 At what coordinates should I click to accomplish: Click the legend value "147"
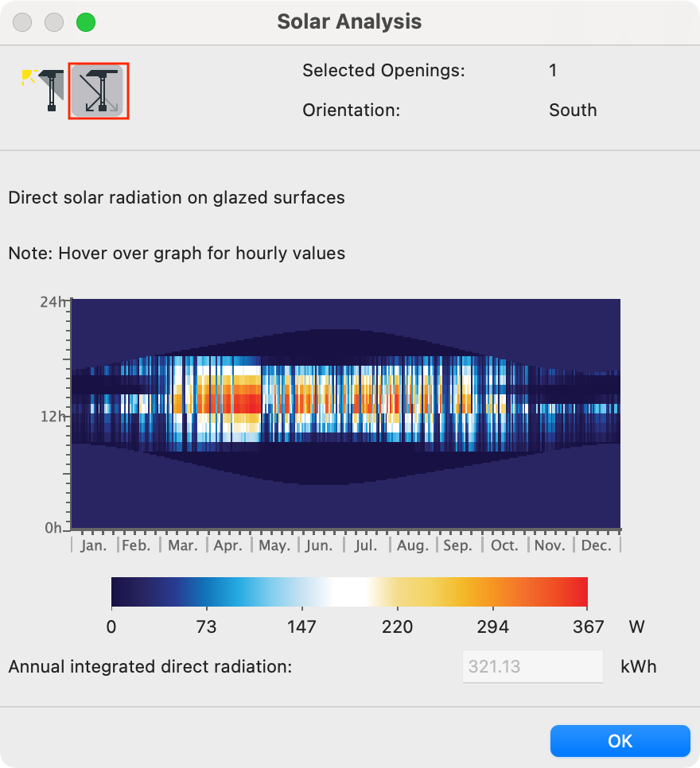click(x=301, y=626)
